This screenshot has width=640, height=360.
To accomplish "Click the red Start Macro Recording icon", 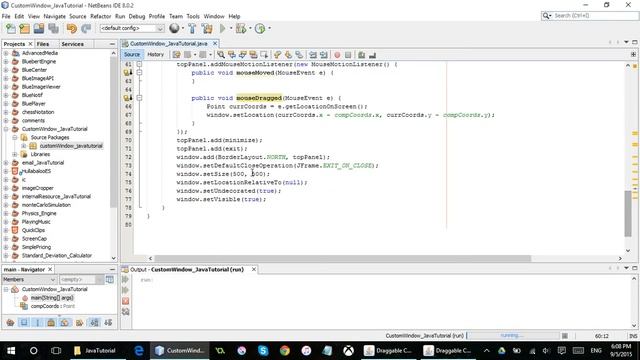I will [x=337, y=55].
